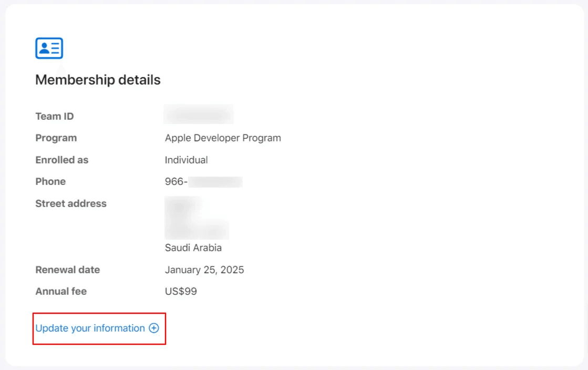This screenshot has width=588, height=370.
Task: Select the blurred phone number digits
Action: [x=215, y=182]
